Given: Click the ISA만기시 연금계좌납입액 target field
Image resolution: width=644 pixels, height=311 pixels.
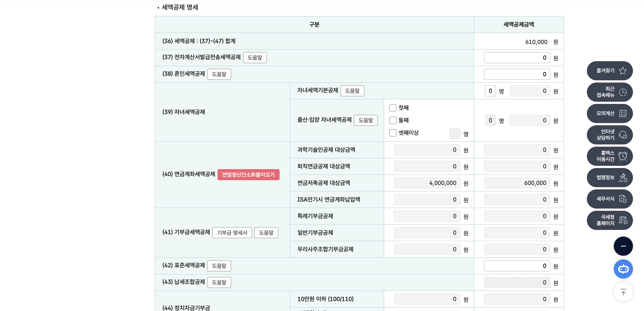Looking at the screenshot, I should click(x=427, y=199).
